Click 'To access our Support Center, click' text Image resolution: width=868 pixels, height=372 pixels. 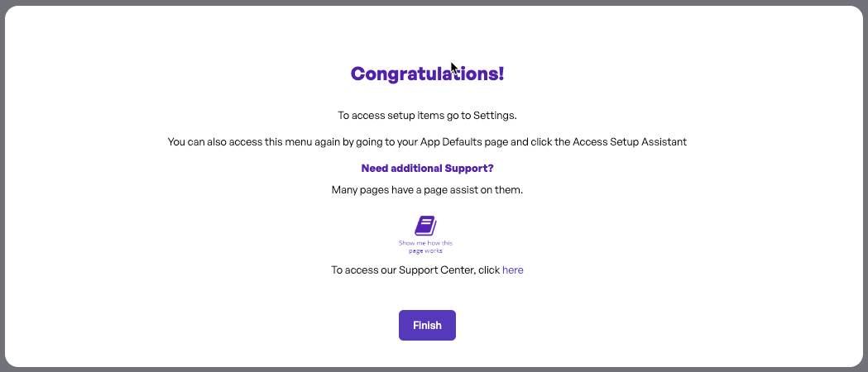click(415, 269)
